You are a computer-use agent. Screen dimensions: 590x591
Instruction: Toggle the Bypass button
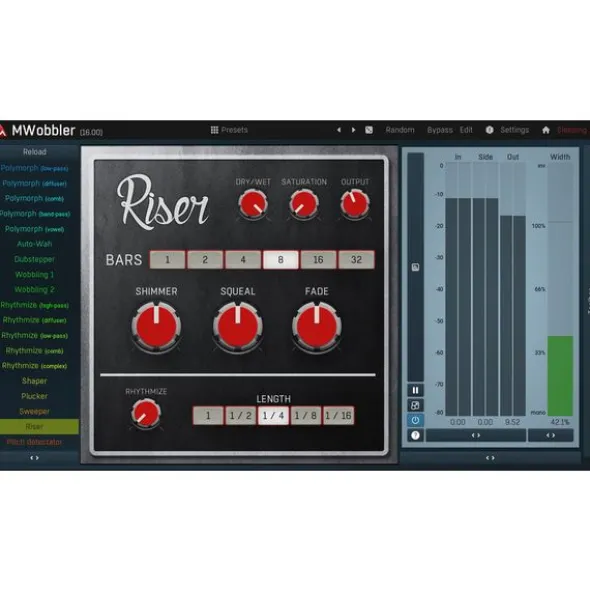440,130
